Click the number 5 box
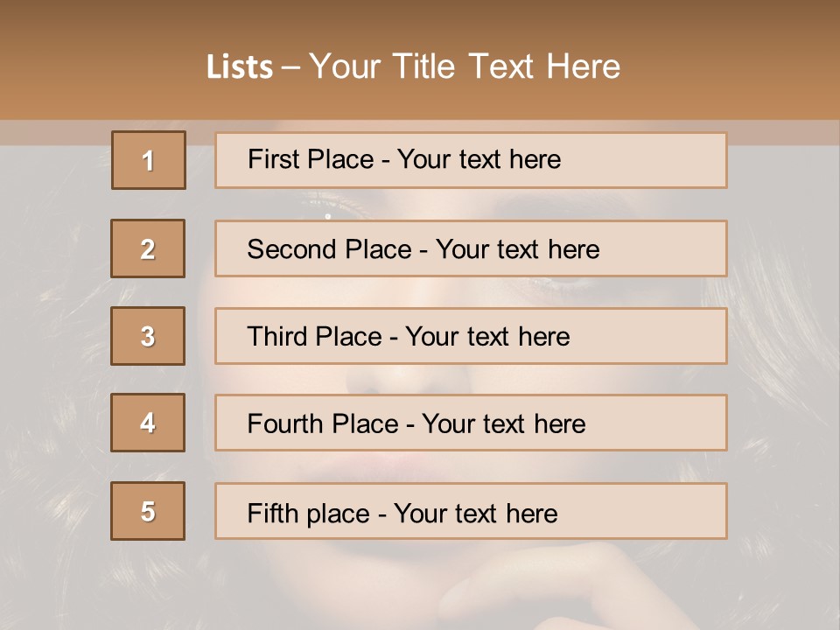This screenshot has width=840, height=630. tap(148, 511)
